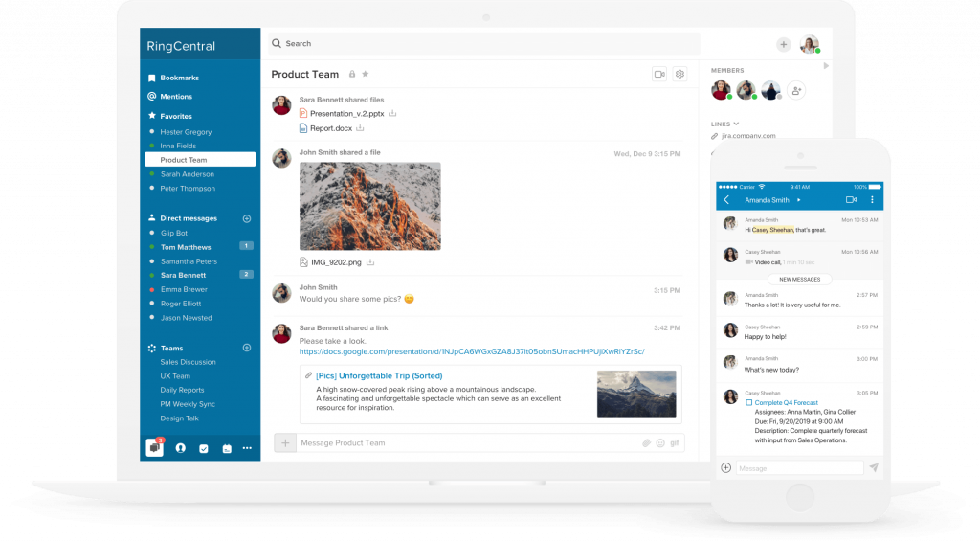Open the jira.company.com link

click(x=748, y=136)
